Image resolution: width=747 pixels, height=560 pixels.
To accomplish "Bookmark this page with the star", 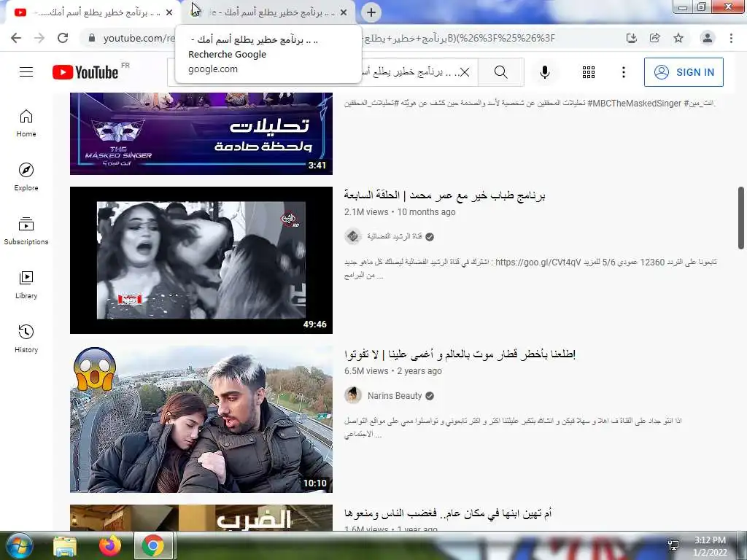I will (678, 38).
